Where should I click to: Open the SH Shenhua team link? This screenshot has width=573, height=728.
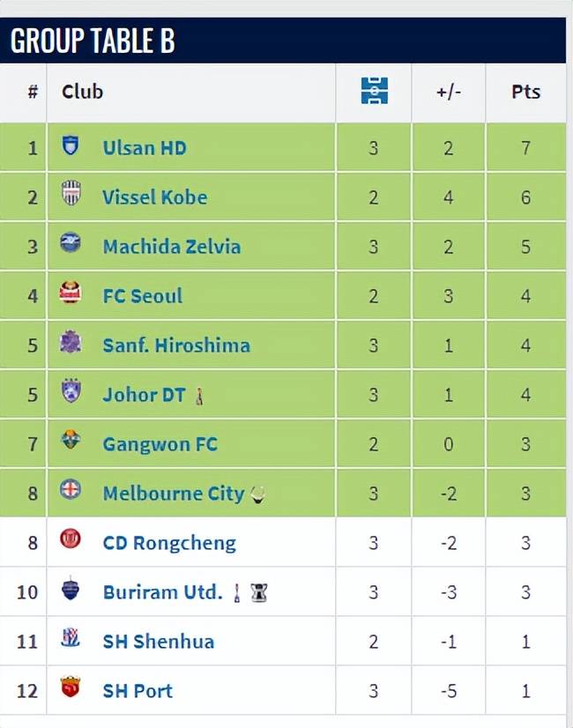[x=158, y=642]
